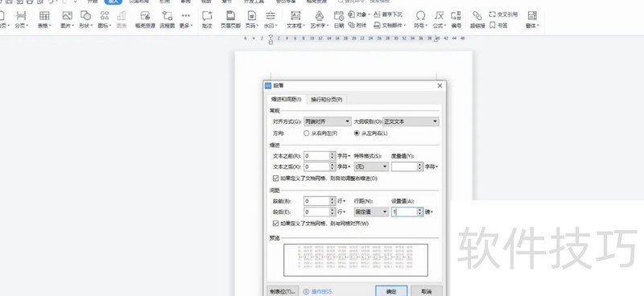Open the 大纲级别 outline level dropdown

point(411,121)
